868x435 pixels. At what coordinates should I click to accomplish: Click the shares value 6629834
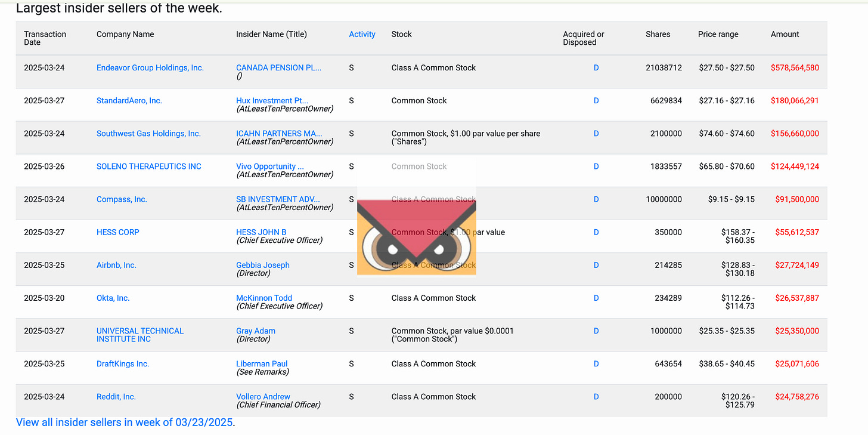click(666, 101)
